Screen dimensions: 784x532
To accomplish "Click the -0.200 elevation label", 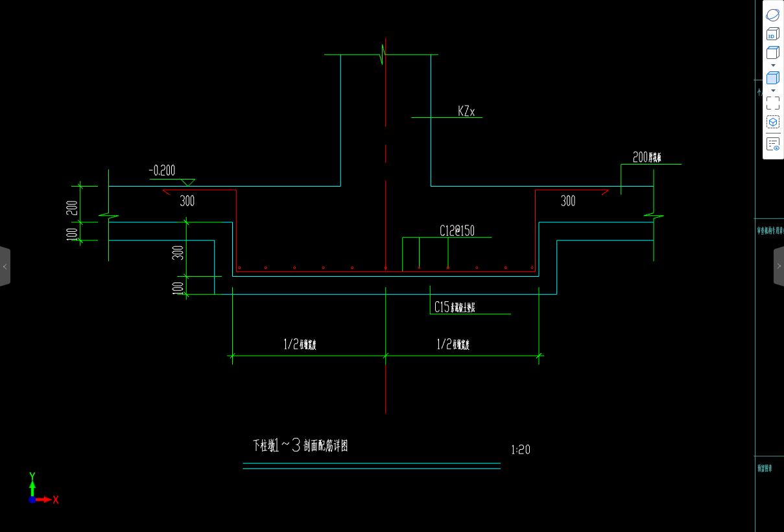I will click(x=162, y=171).
